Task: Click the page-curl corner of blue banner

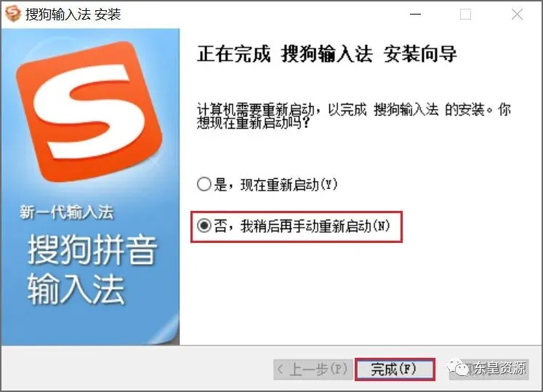Action: [167, 330]
